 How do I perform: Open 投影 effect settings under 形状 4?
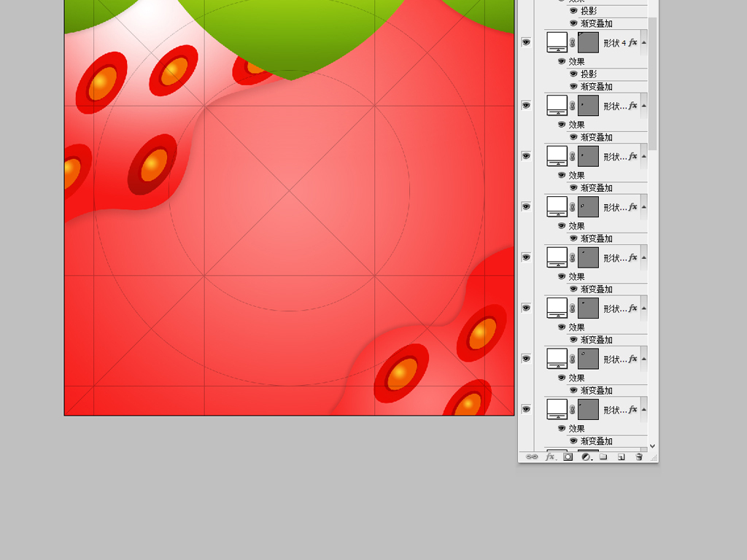point(589,74)
